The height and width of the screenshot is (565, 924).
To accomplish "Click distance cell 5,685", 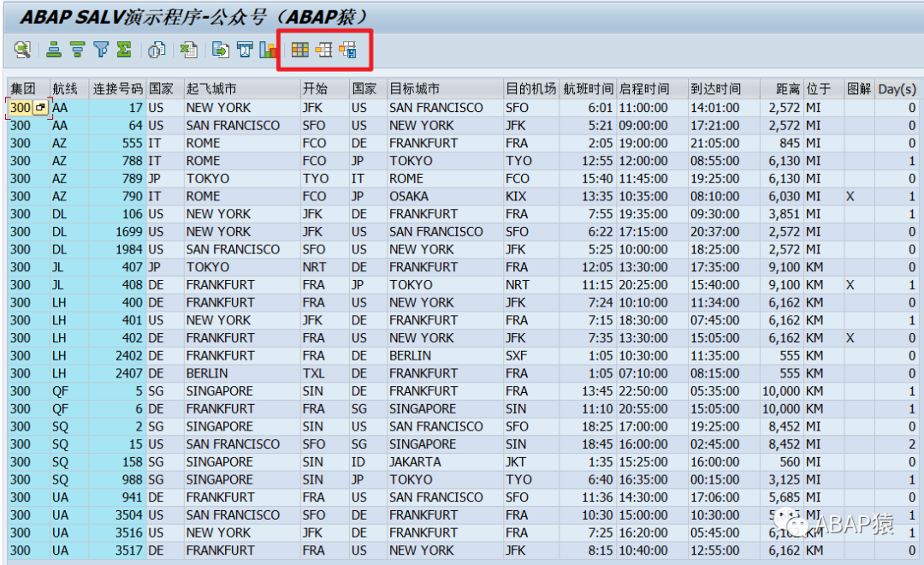I will pyautogui.click(x=781, y=497).
